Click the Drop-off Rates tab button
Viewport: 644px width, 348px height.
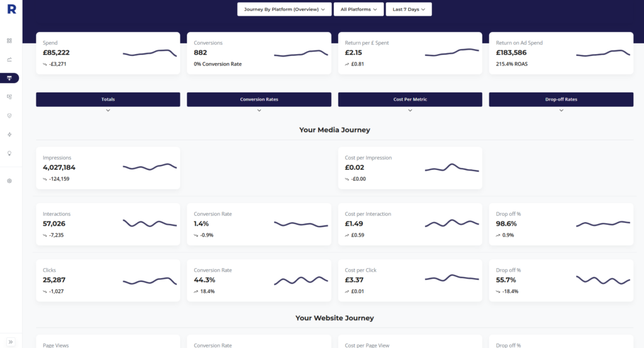tap(561, 99)
